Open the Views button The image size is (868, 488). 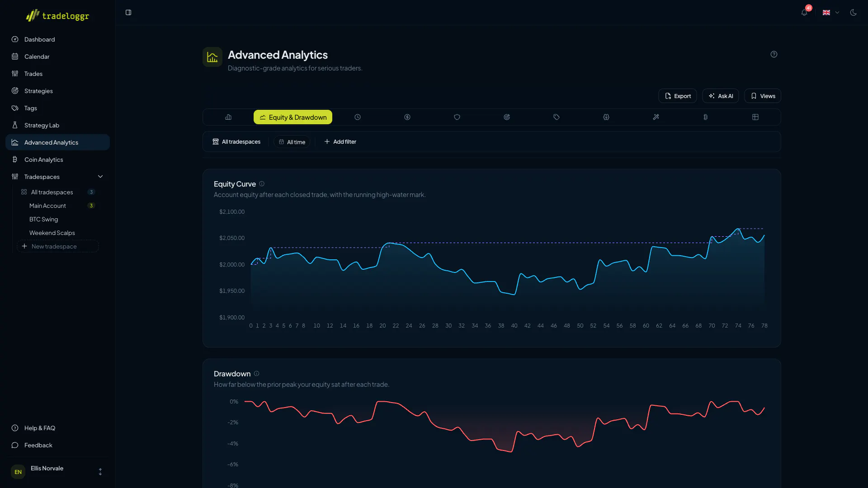coord(763,96)
